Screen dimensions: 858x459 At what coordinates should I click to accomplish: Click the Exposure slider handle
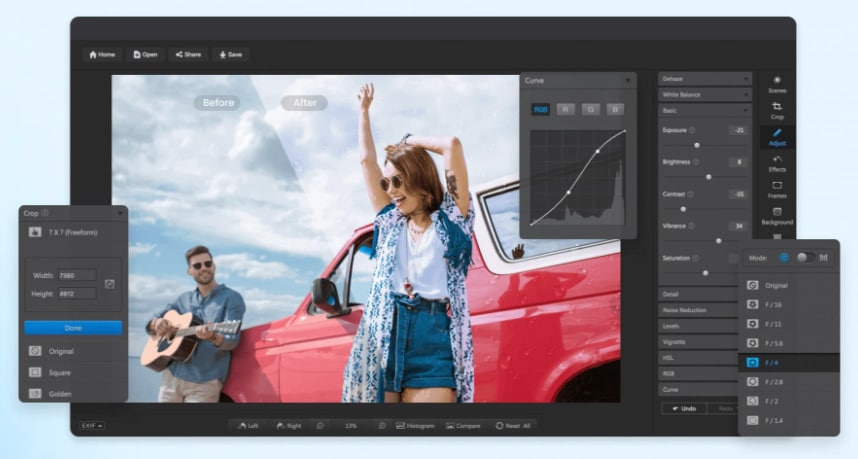[697, 145]
